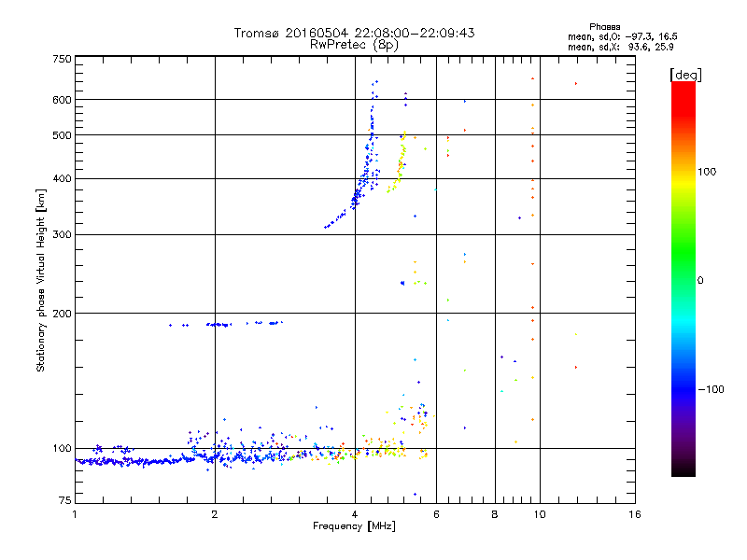Click x-axis tick label "2"

point(215,514)
